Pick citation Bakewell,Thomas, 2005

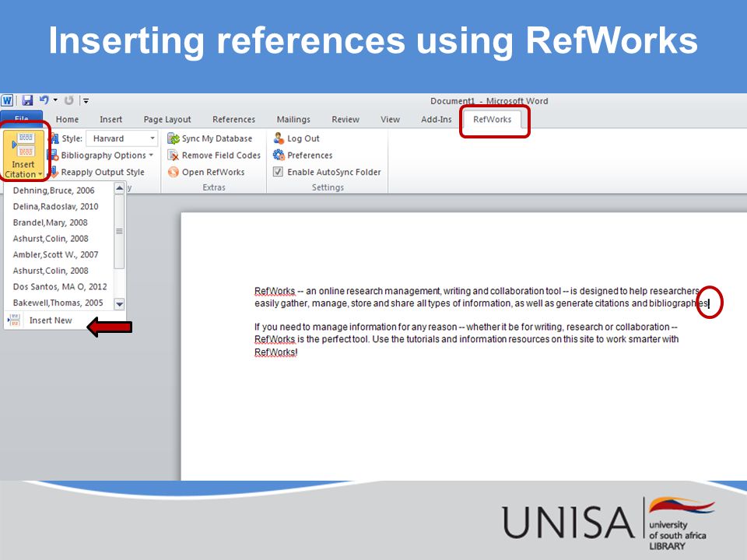[58, 303]
